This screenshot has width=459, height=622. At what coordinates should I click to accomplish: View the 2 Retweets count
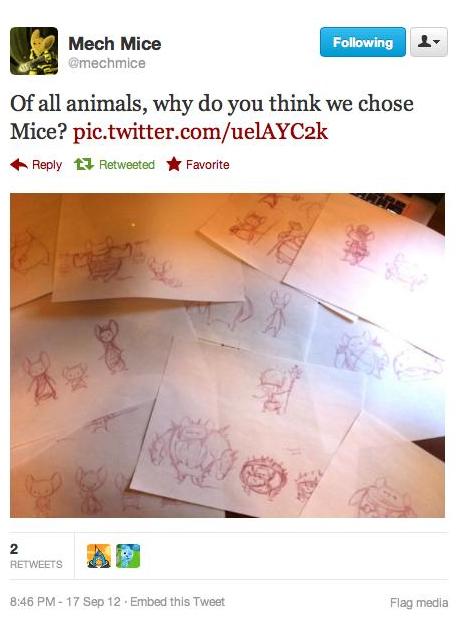pos(36,556)
